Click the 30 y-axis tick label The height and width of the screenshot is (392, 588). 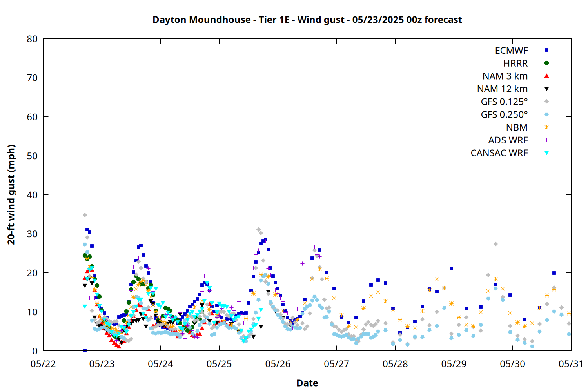click(x=32, y=234)
